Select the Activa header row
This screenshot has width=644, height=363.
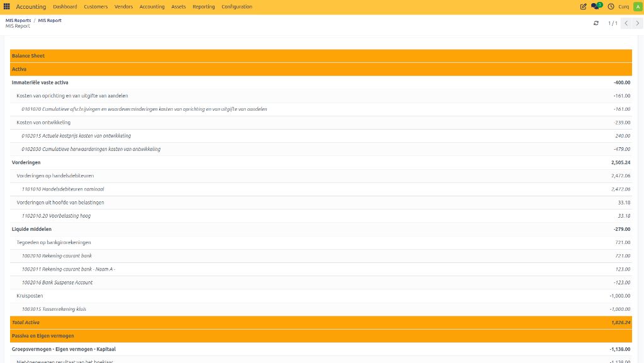[x=321, y=69]
